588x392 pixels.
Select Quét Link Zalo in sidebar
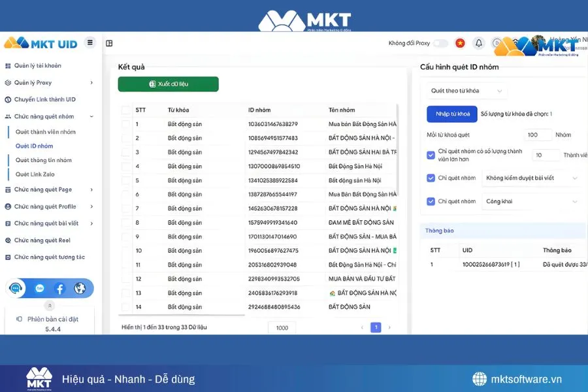pos(34,174)
